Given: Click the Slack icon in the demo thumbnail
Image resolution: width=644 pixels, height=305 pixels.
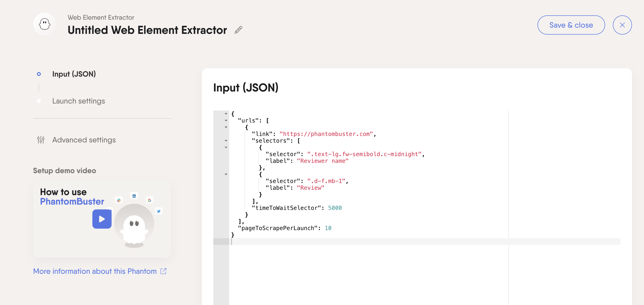Looking at the screenshot, I should (x=119, y=200).
